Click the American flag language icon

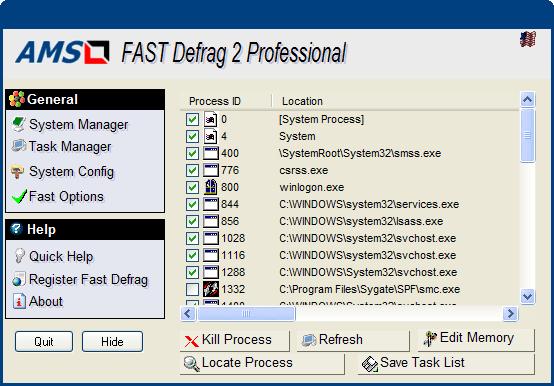pyautogui.click(x=528, y=39)
